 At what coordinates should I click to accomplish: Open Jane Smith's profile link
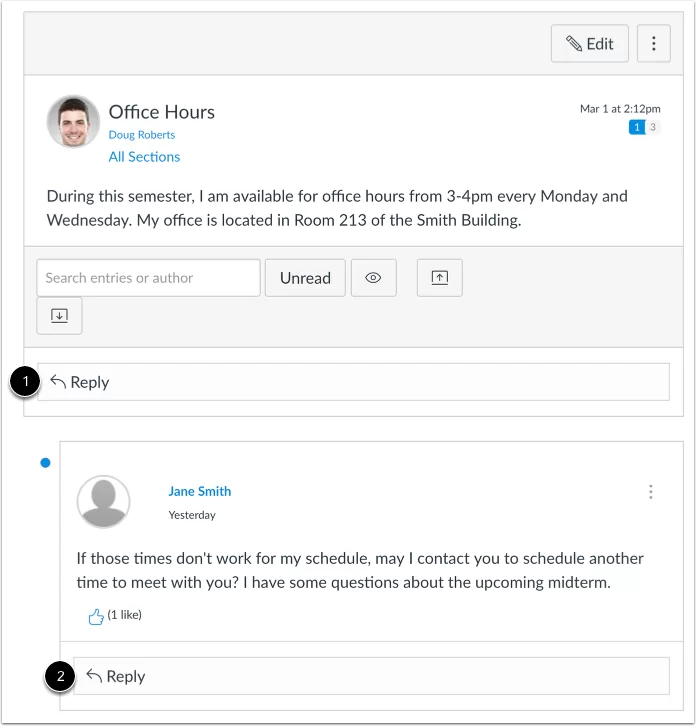(x=200, y=491)
